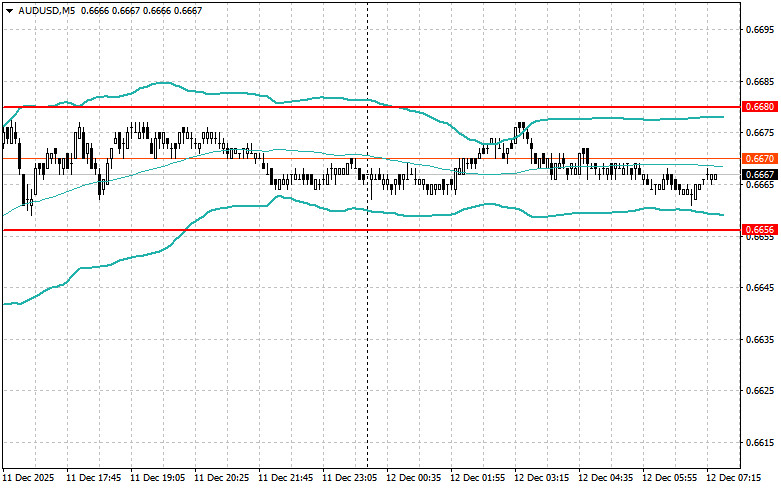781x489 pixels.
Task: Click the 12 Dec 03:15 time label
Action: click(541, 478)
